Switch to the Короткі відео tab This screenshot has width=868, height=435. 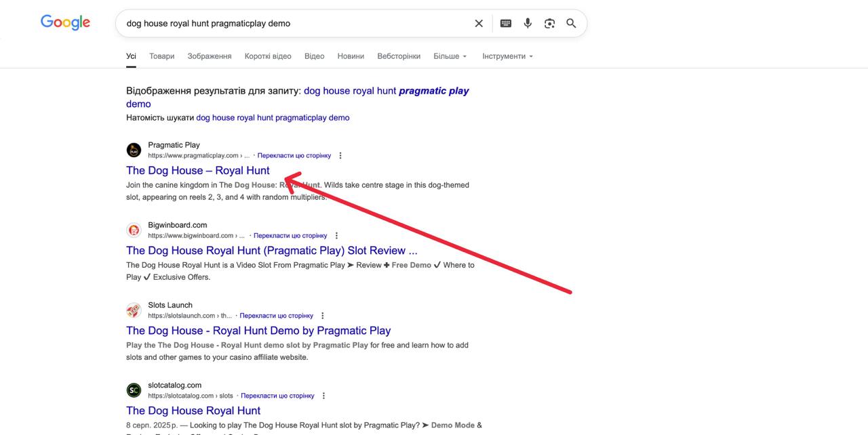[268, 56]
